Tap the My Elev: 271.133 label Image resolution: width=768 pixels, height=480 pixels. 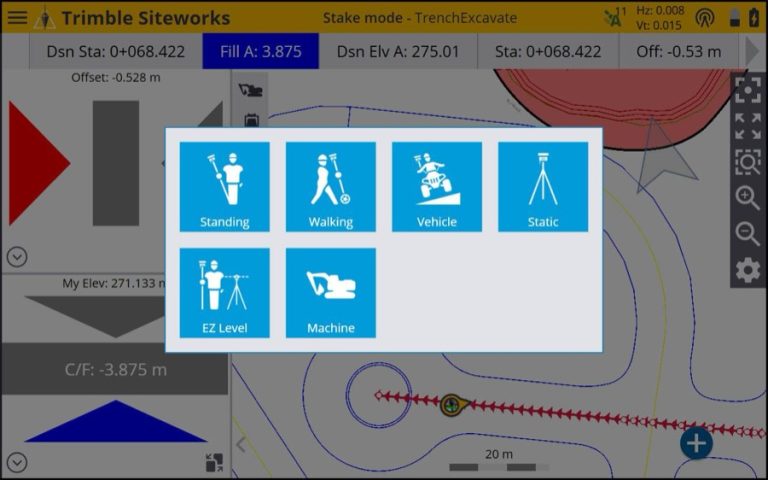(114, 283)
